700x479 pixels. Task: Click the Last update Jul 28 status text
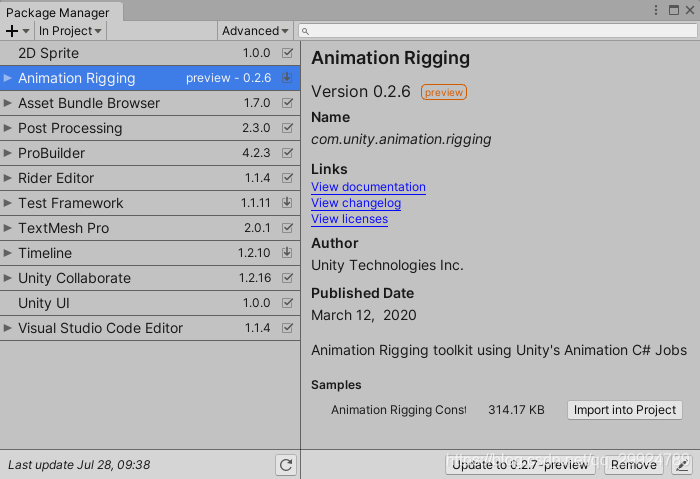pyautogui.click(x=79, y=465)
